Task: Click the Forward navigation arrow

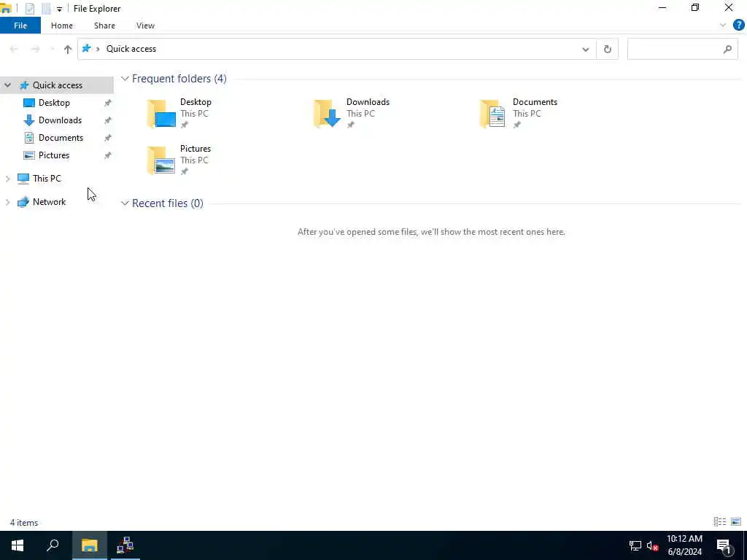Action: pos(35,49)
